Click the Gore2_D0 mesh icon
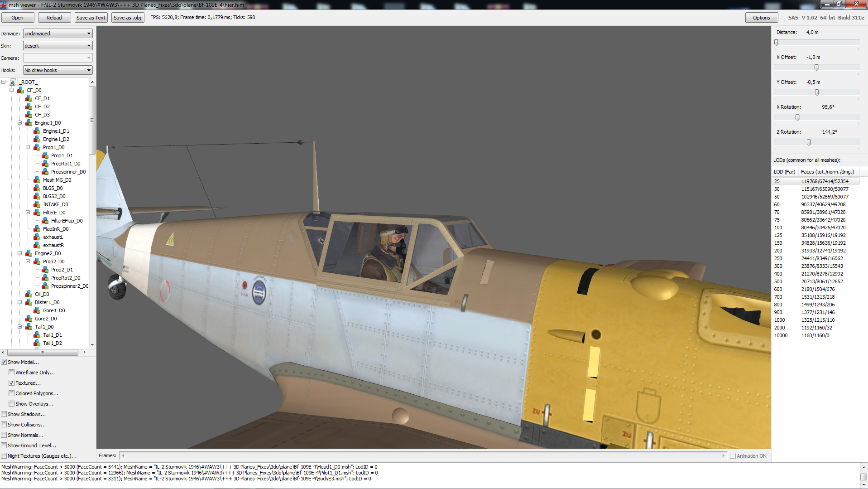Image resolution: width=868 pixels, height=489 pixels. 29,319
